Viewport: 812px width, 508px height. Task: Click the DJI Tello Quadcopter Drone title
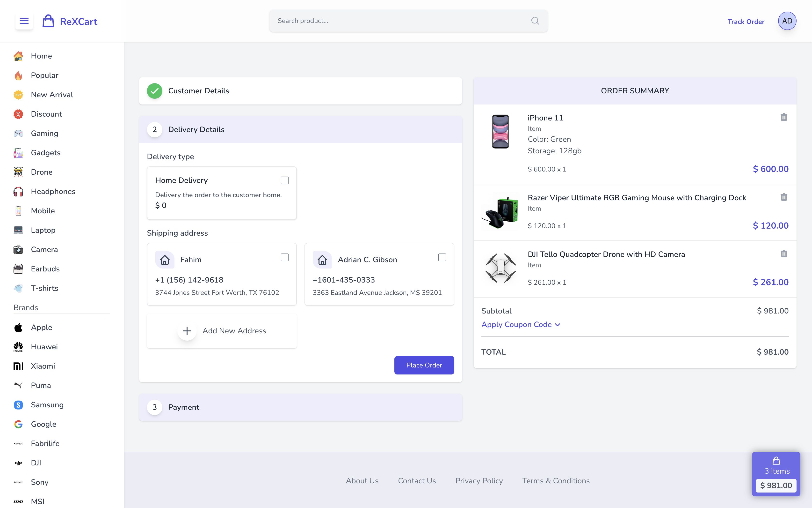pyautogui.click(x=606, y=254)
